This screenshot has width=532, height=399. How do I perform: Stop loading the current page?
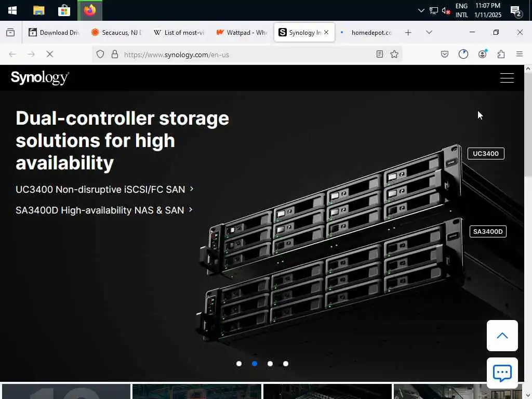pos(50,54)
